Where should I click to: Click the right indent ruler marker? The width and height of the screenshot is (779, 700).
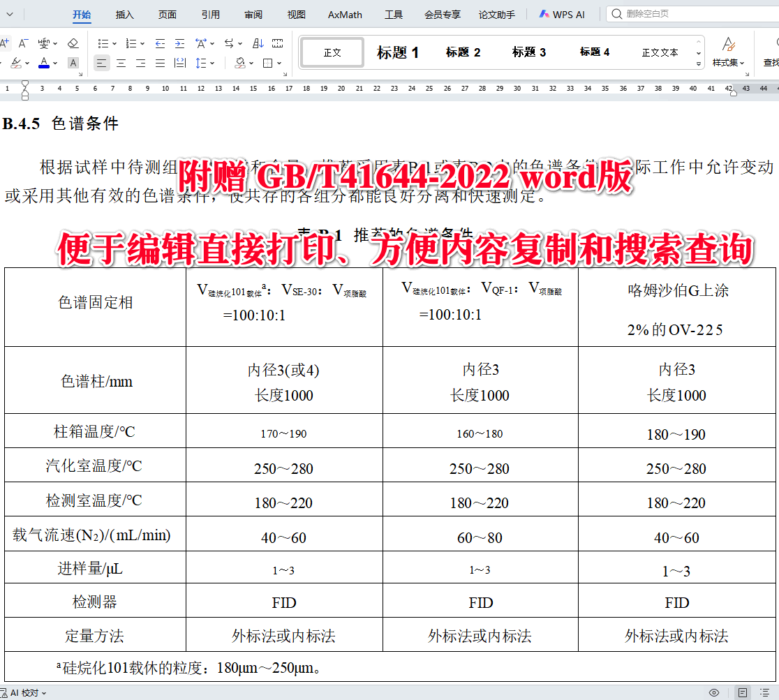(x=734, y=94)
